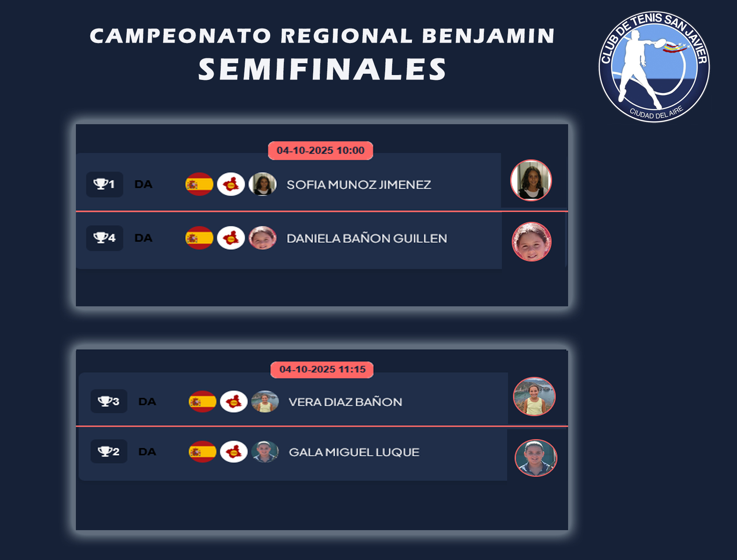Image resolution: width=737 pixels, height=560 pixels.
Task: Select the trophy seed 2 badge
Action: click(x=108, y=452)
